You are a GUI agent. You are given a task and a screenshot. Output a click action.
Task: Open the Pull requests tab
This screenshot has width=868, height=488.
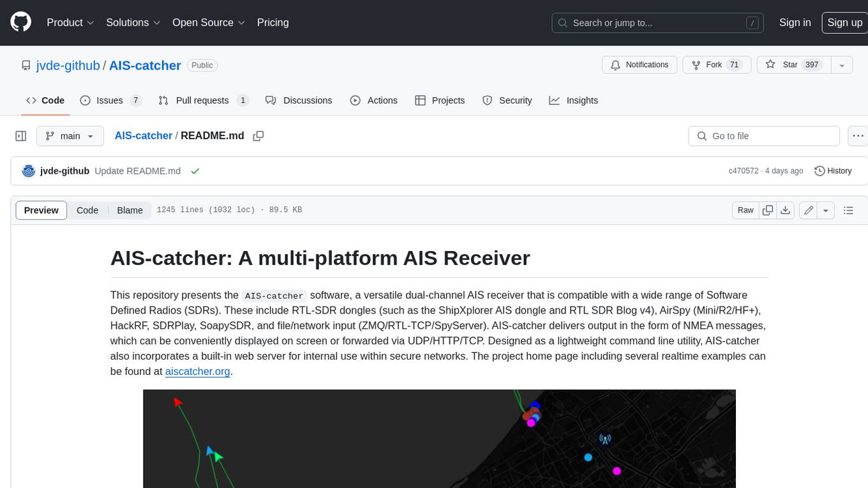(203, 100)
